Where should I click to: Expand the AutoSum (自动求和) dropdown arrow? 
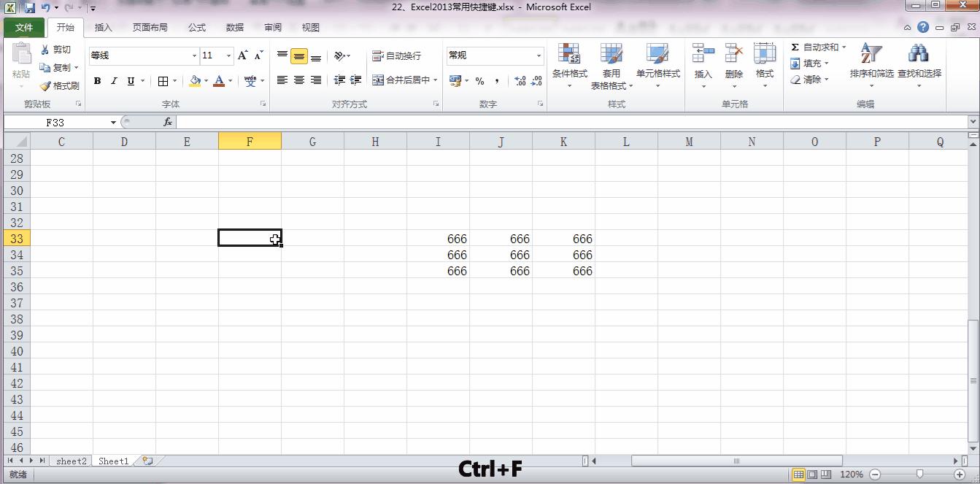coord(844,47)
